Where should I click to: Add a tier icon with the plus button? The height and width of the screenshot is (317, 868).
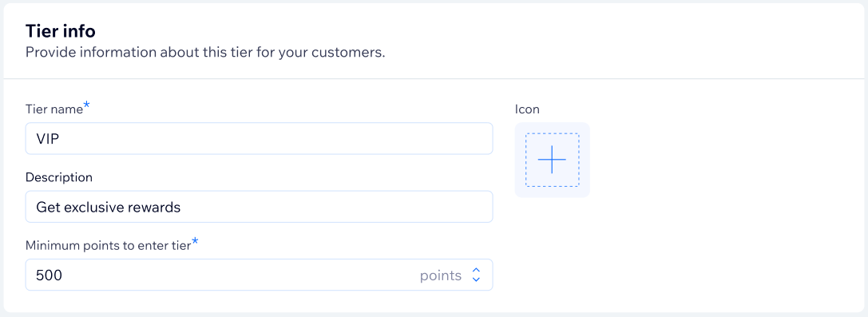click(x=552, y=160)
